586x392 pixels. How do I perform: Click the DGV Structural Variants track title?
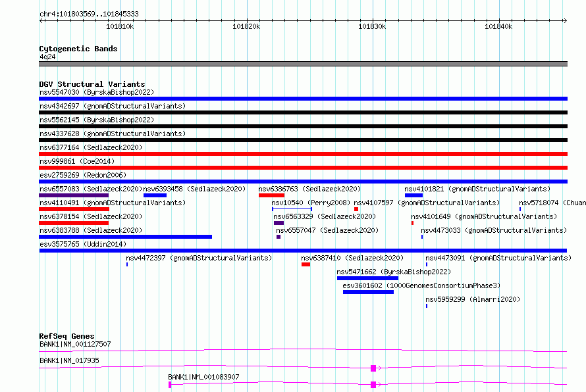click(92, 84)
